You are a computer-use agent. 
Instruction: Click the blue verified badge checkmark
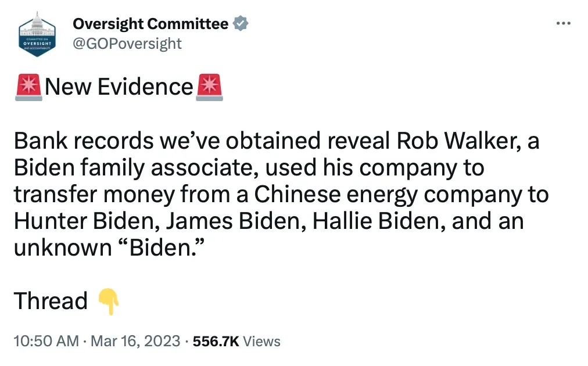tap(241, 23)
